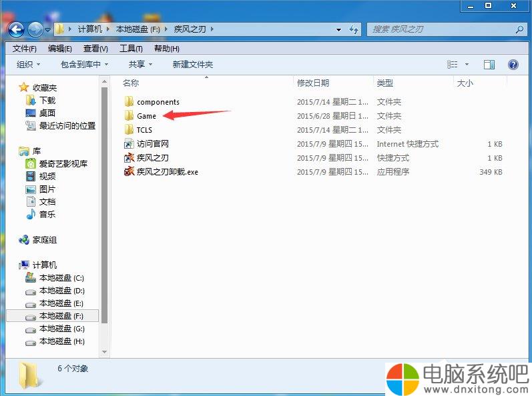Select 本地磁盘 (F:) in the address breadcrumb
This screenshot has width=532, height=396.
coord(138,29)
